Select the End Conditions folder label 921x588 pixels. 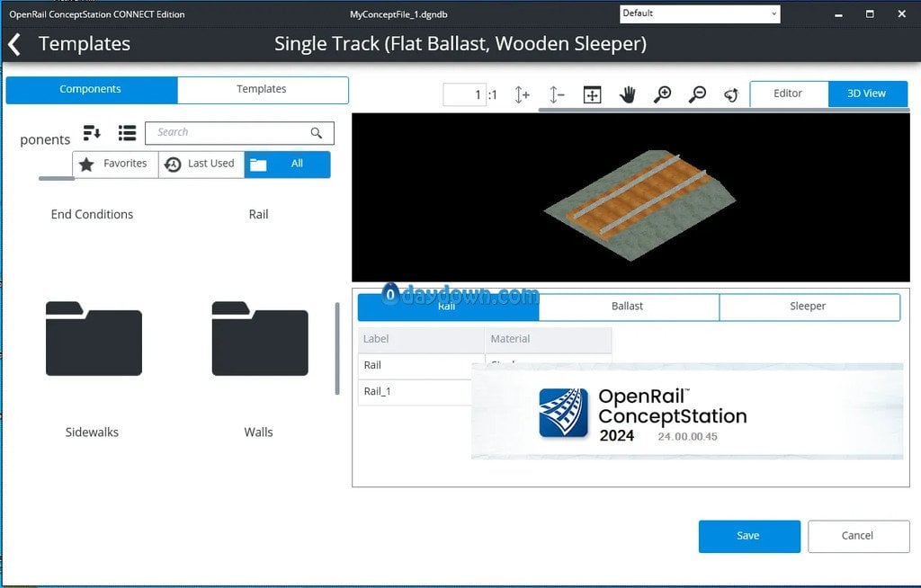(x=93, y=214)
